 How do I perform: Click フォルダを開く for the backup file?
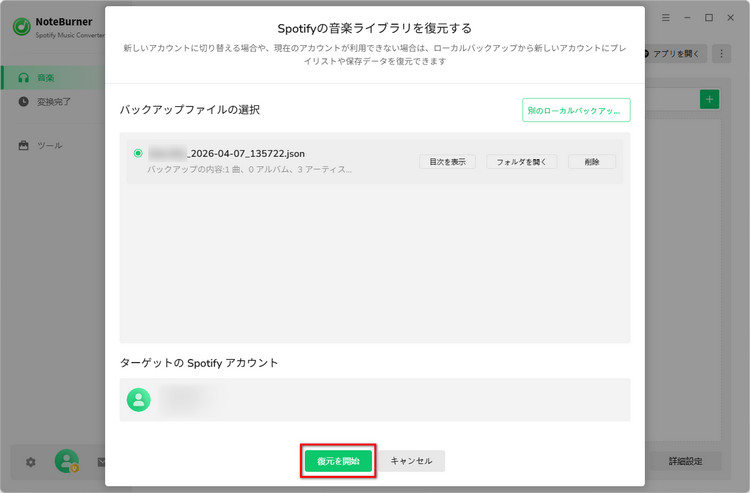point(521,162)
